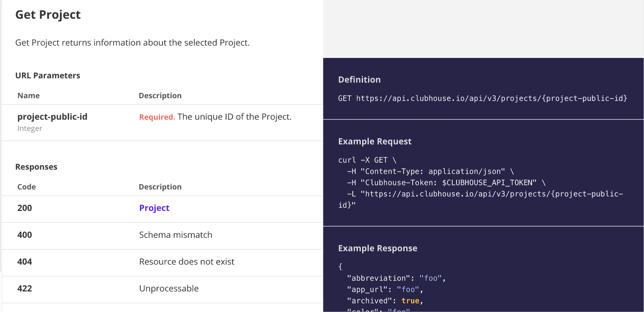644x312 pixels.
Task: Select the archived true value
Action: coord(410,300)
